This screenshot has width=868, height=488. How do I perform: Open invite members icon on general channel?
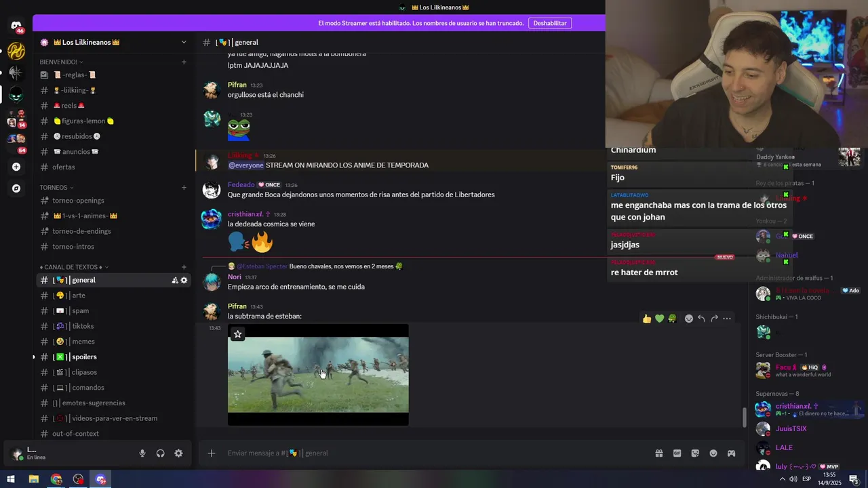(175, 280)
